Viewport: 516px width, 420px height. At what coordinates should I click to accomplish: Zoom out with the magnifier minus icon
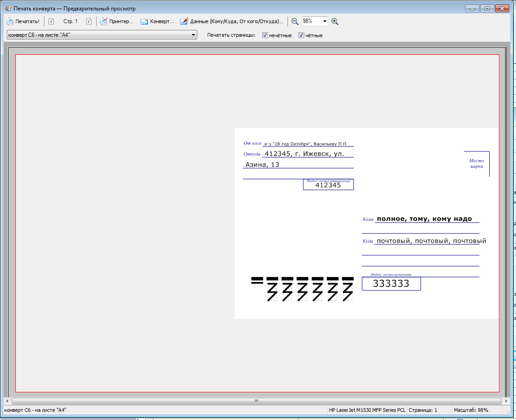295,21
